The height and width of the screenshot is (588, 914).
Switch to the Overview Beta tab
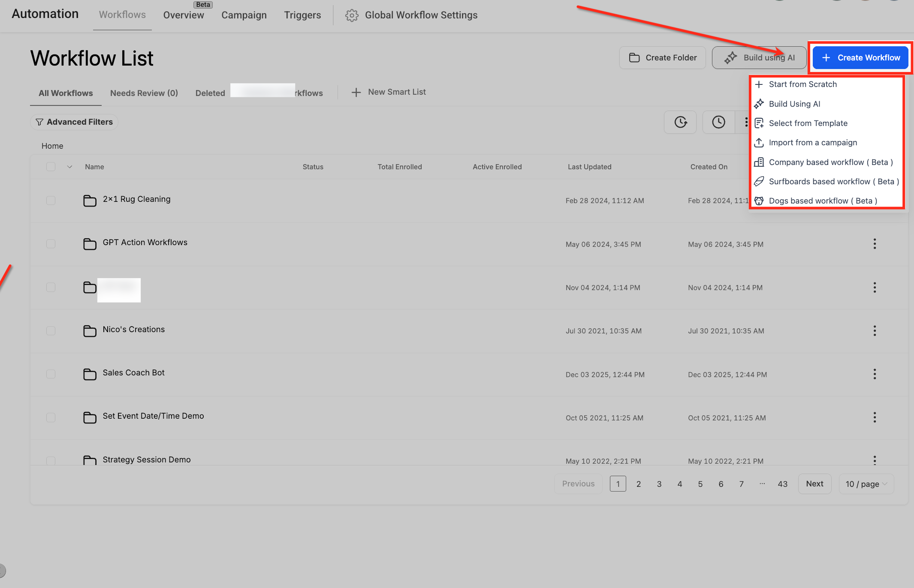(184, 15)
